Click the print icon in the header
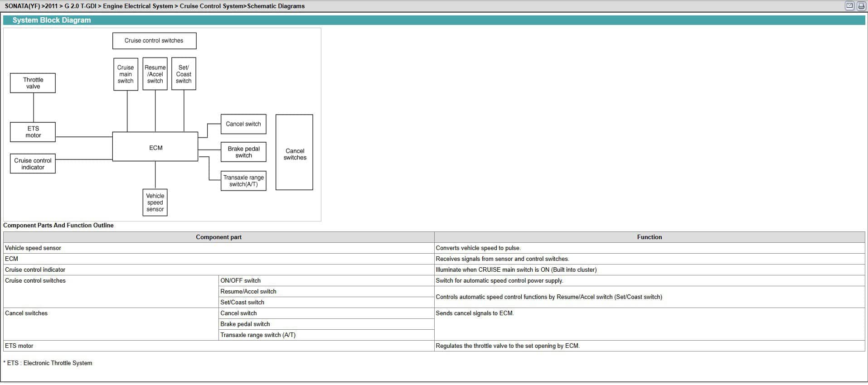This screenshot has width=868, height=385. (860, 6)
